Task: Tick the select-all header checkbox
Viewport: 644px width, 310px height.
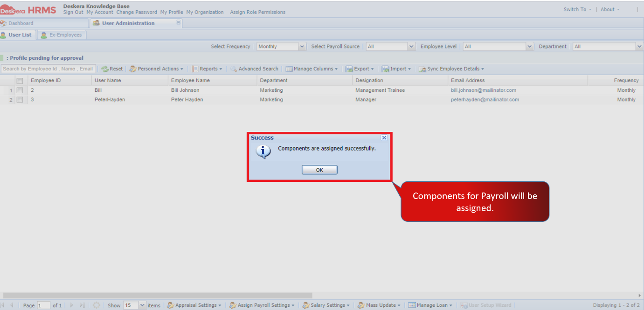Action: pyautogui.click(x=20, y=81)
